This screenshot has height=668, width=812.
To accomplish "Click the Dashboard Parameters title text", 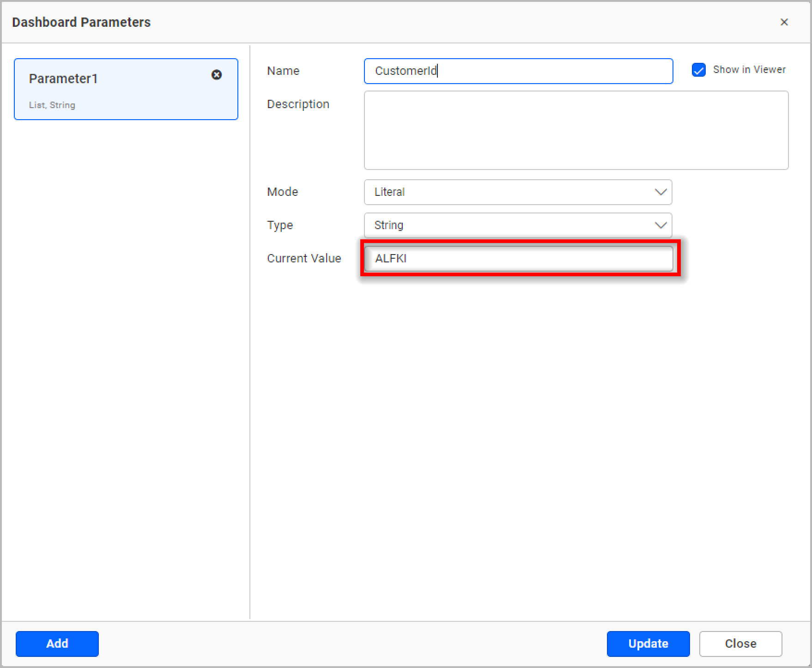I will click(x=81, y=22).
